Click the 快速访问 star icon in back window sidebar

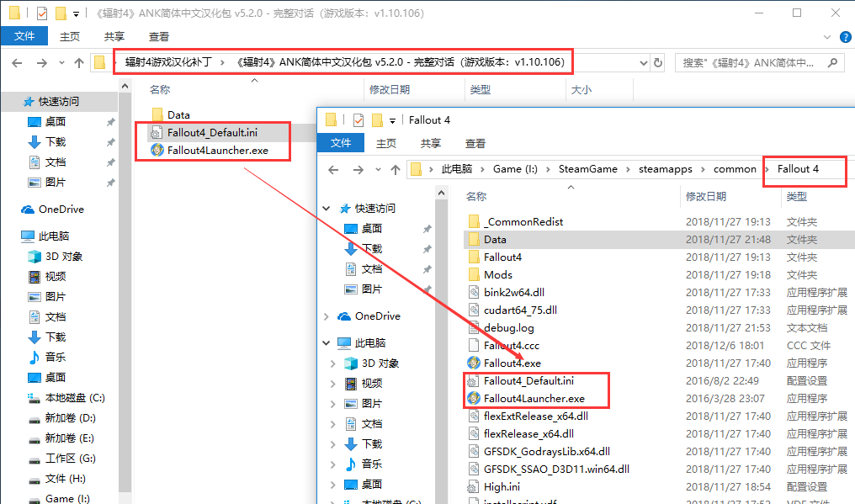coord(29,102)
